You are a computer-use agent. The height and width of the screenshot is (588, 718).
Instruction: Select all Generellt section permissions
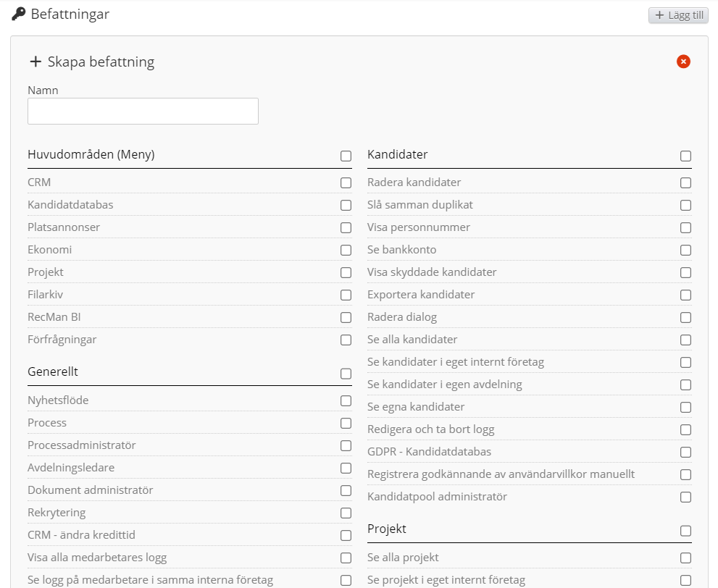click(346, 374)
